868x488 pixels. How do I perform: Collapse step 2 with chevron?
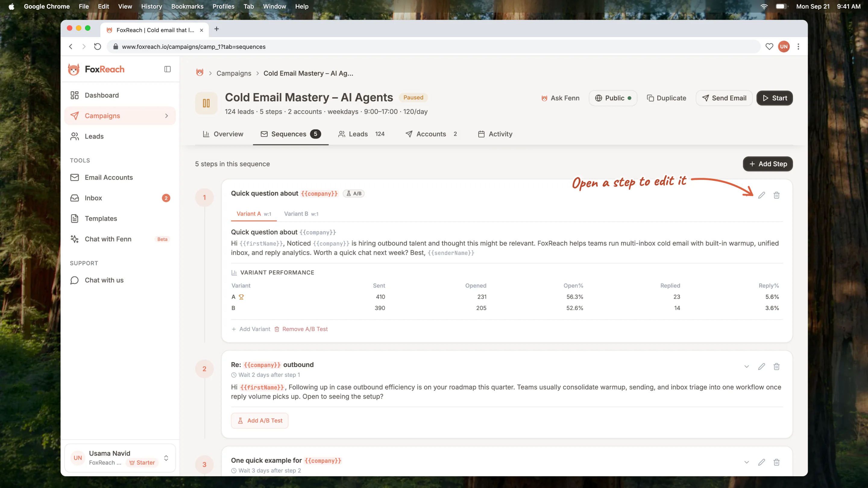747,366
